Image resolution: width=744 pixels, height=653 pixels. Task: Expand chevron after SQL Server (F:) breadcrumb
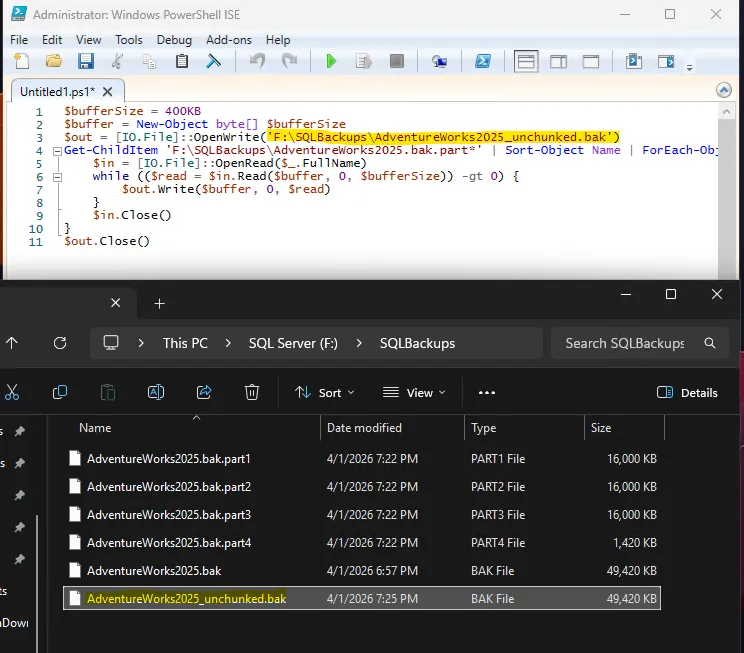[x=359, y=343]
